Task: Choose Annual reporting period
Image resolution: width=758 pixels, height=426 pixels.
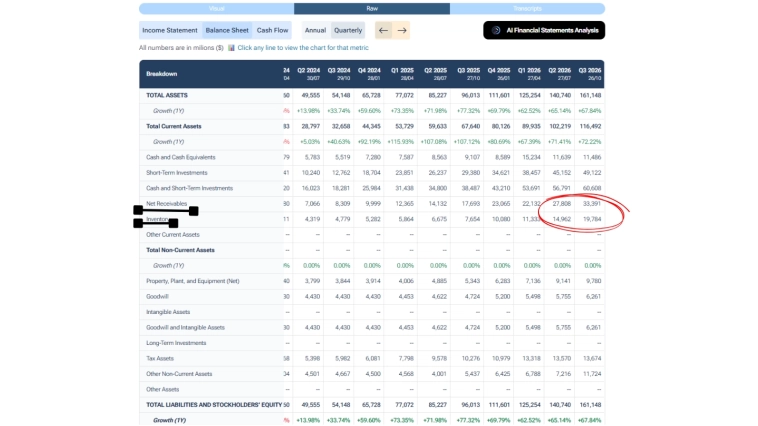Action: click(315, 30)
